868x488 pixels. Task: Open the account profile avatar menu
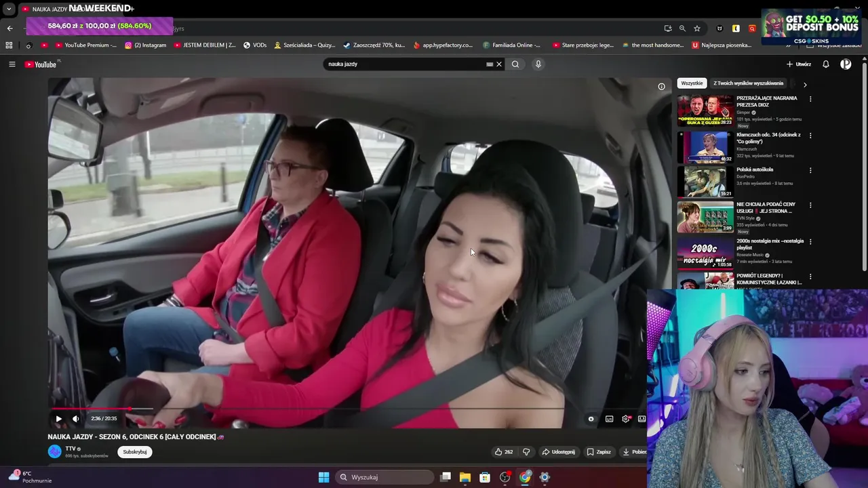tap(846, 64)
